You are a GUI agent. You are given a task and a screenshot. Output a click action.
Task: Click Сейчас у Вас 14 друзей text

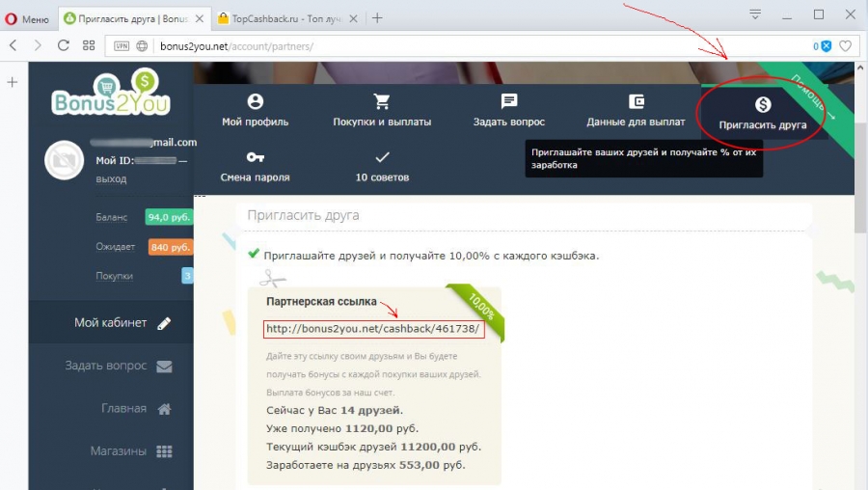335,410
